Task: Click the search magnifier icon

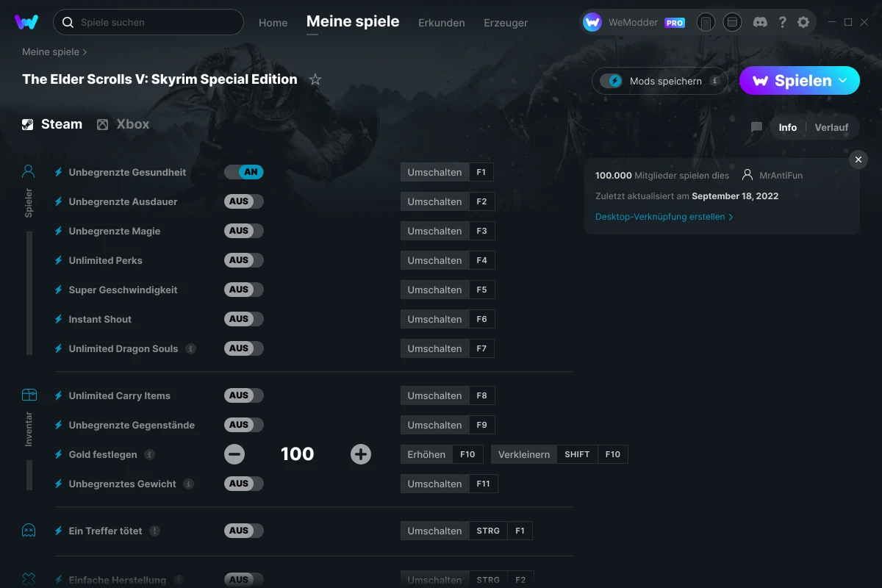Action: [68, 22]
